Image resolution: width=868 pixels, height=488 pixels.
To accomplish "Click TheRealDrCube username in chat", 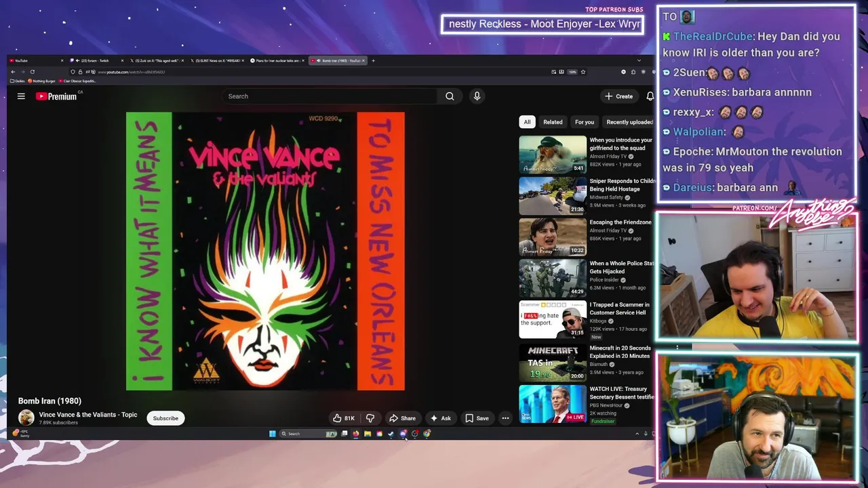I will [x=714, y=37].
